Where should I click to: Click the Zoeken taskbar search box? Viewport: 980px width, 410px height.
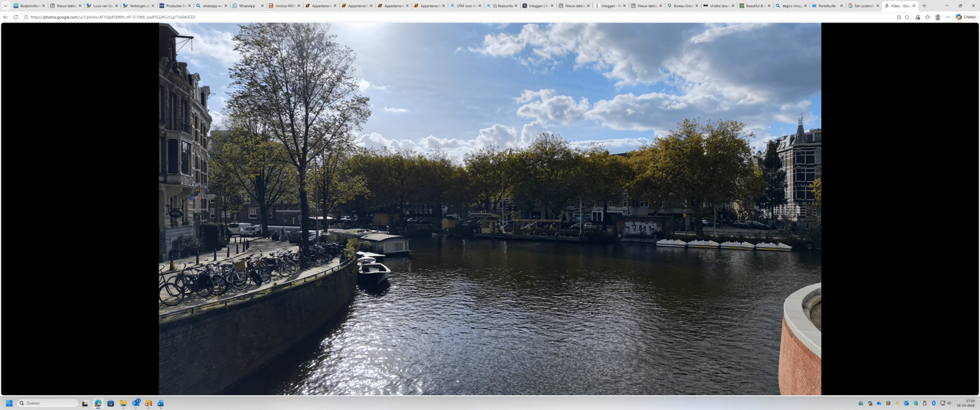pos(48,403)
